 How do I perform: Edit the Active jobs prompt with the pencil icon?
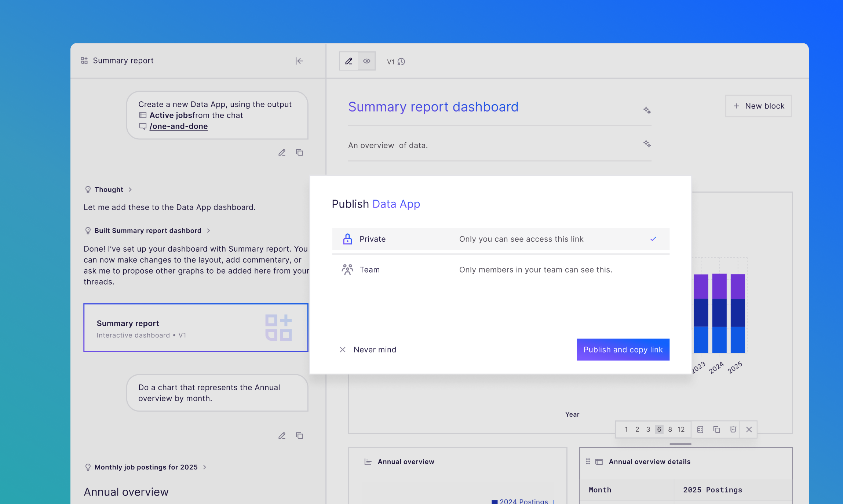pos(282,152)
